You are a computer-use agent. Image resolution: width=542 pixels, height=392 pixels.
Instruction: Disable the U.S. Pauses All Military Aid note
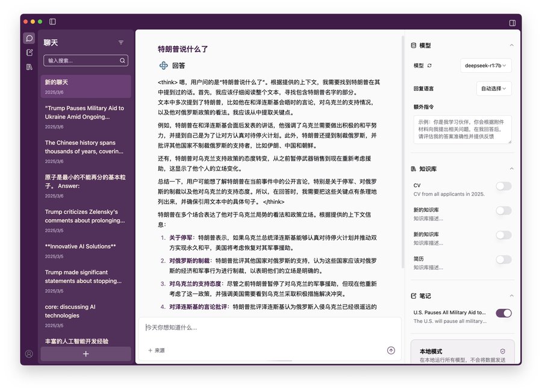pos(503,313)
